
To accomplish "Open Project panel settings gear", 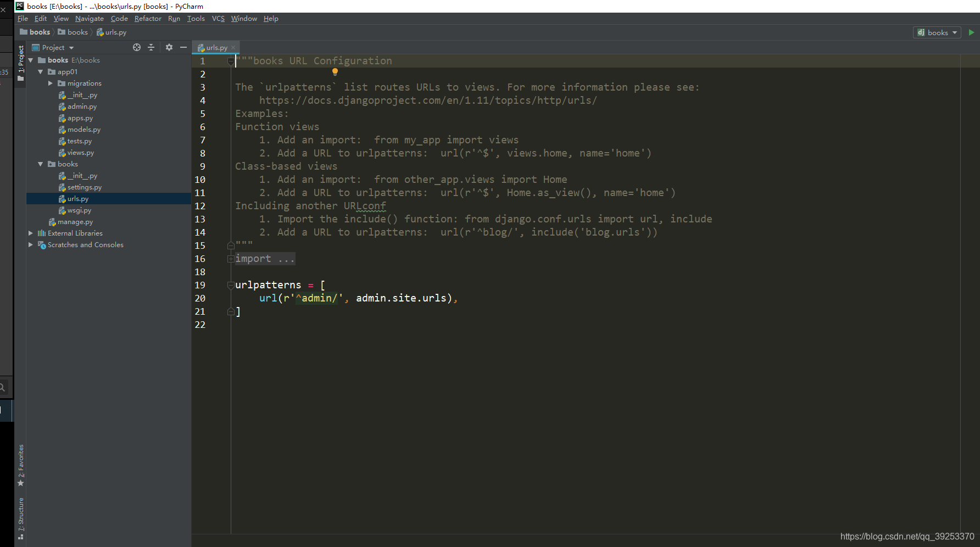I will point(169,48).
